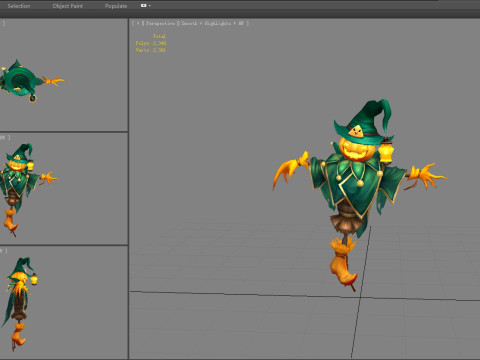
Task: Toggle the ribbon minimize icon after Populate
Action: pyautogui.click(x=143, y=6)
